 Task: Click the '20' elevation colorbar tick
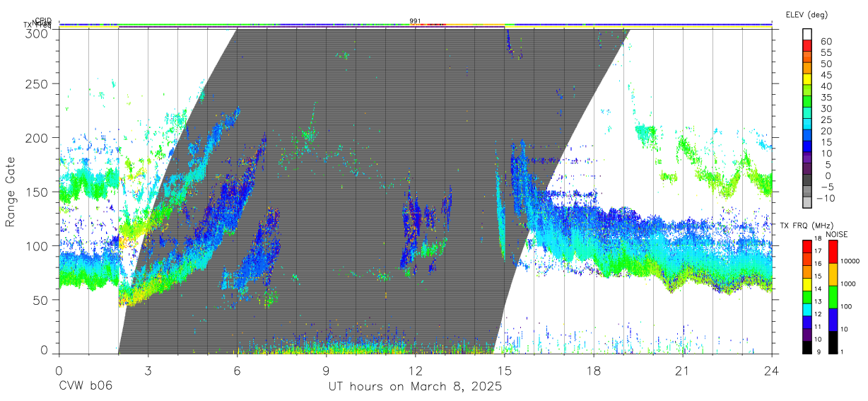click(x=827, y=131)
